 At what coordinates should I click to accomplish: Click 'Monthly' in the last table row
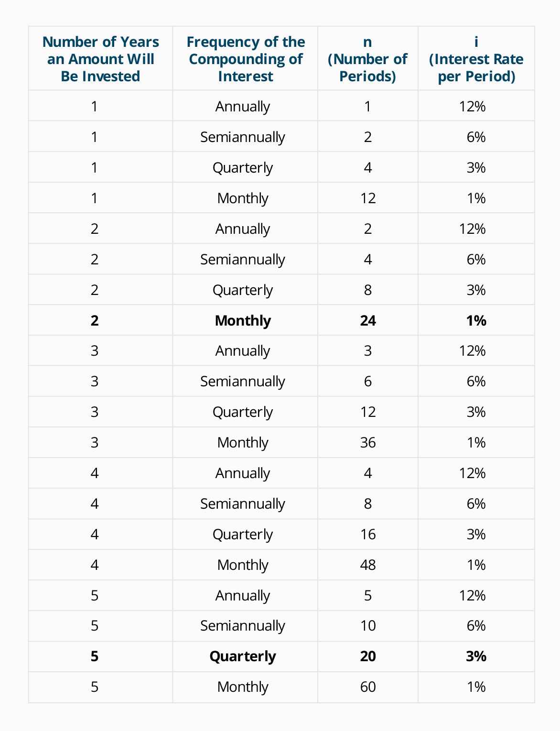(x=243, y=687)
